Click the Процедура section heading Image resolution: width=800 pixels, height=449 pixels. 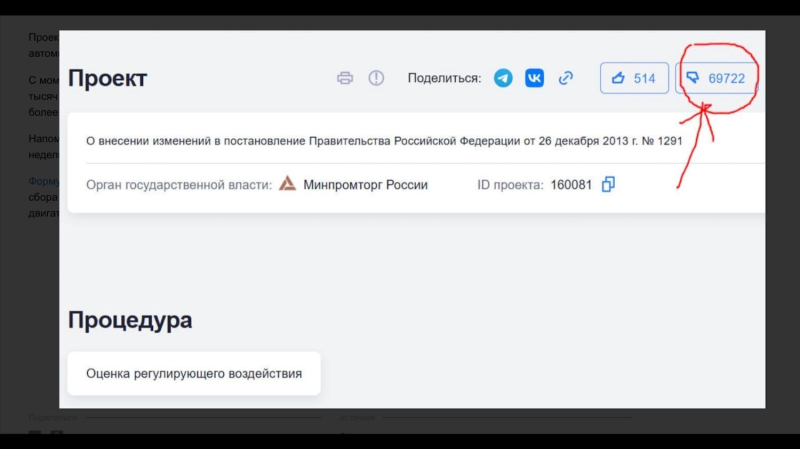[130, 320]
